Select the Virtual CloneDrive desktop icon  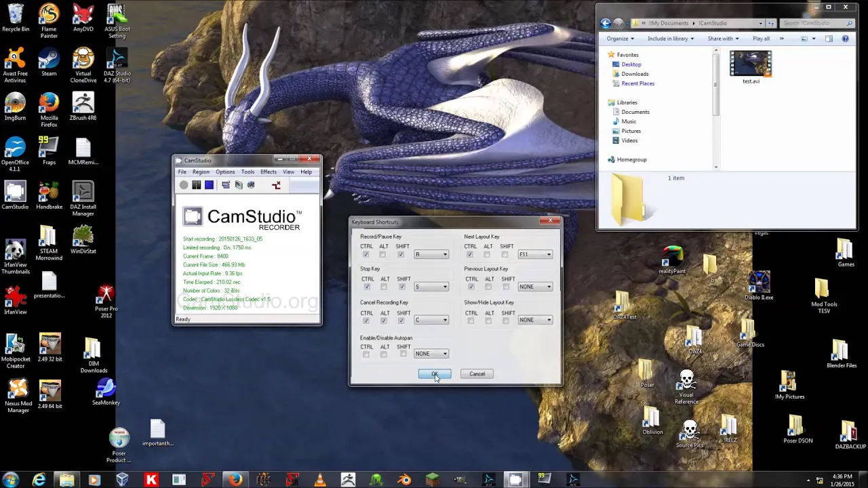[x=83, y=66]
